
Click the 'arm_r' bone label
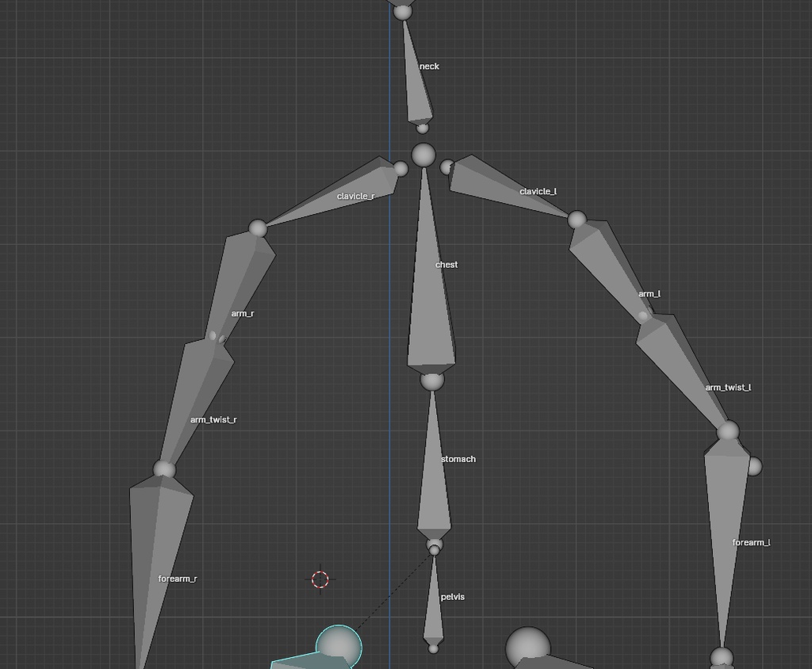(x=243, y=313)
